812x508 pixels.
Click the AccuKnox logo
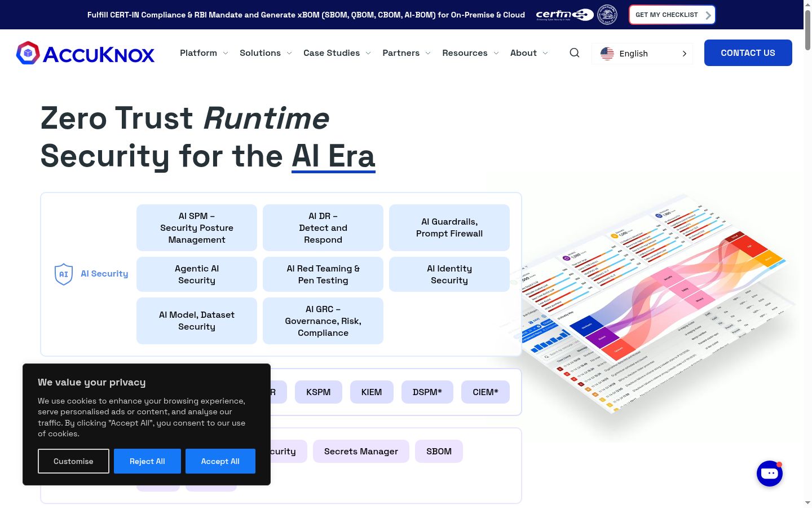(85, 53)
